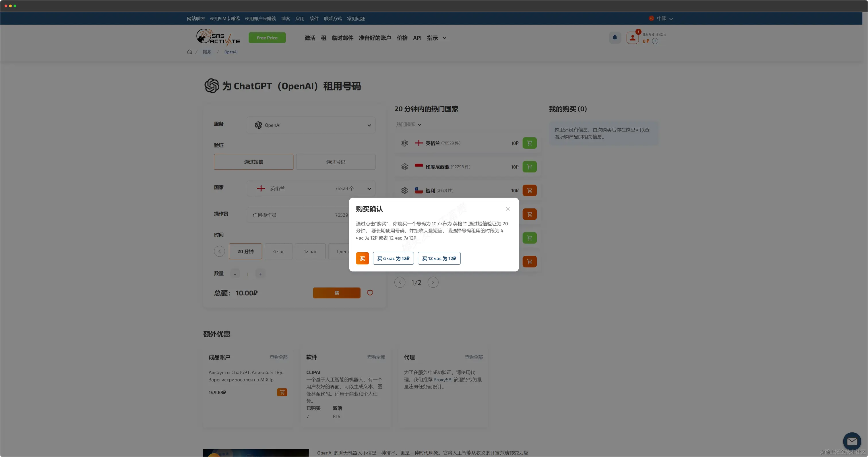This screenshot has width=868, height=457.
Task: Add 英格兰 number to cart
Action: point(529,143)
